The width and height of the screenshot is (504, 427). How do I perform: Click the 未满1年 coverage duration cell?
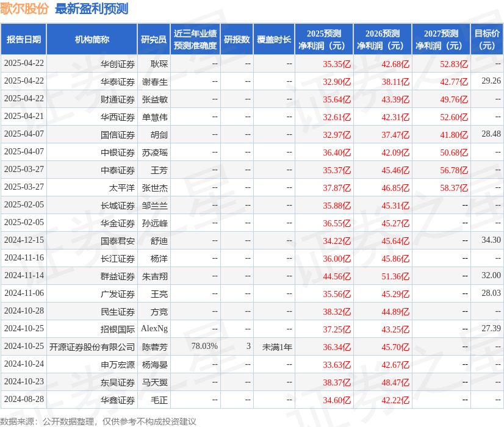277,346
